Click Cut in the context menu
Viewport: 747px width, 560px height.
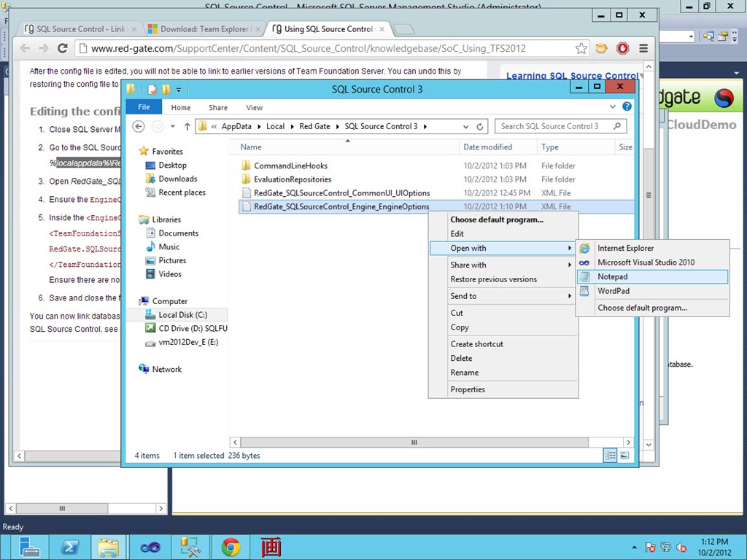503,313
